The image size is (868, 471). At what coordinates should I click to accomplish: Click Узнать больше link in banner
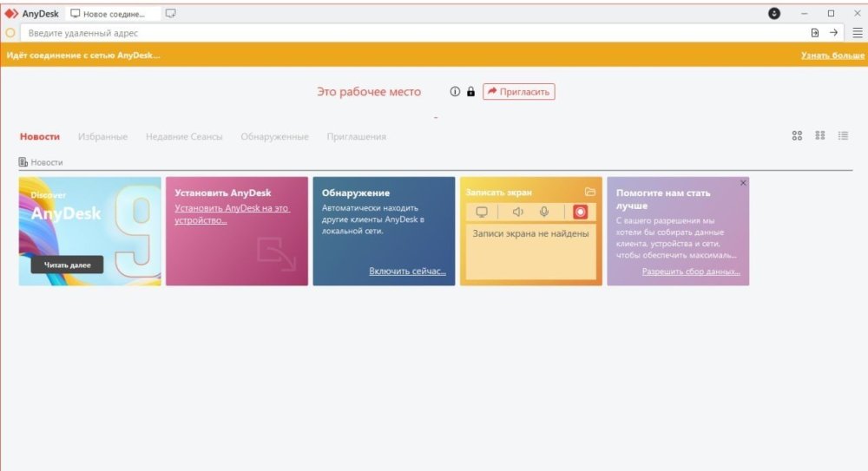tap(832, 56)
